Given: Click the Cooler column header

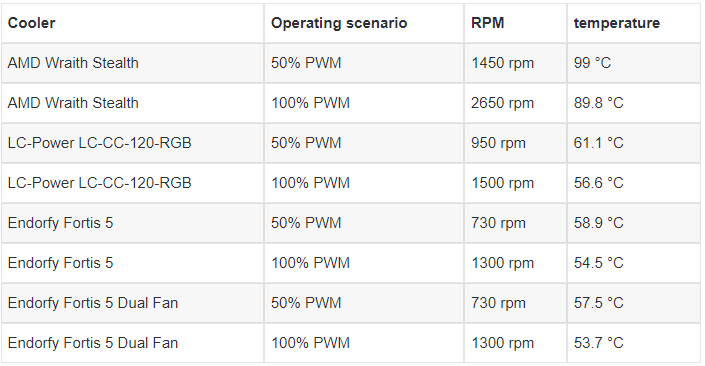Looking at the screenshot, I should (133, 23).
